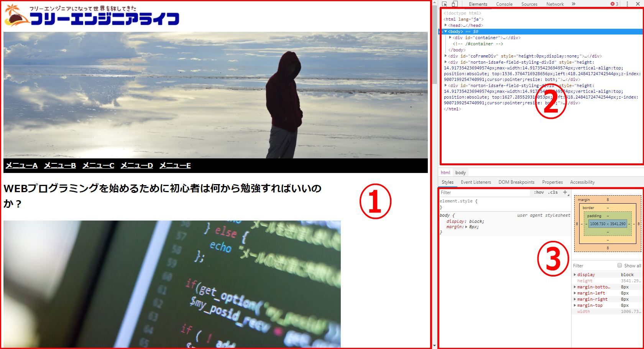This screenshot has width=644, height=349.
Task: Activate the inspect element picker icon
Action: coord(445,4)
